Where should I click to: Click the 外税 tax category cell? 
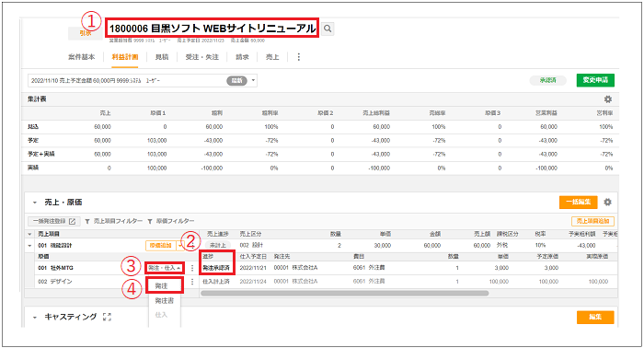pos(502,245)
